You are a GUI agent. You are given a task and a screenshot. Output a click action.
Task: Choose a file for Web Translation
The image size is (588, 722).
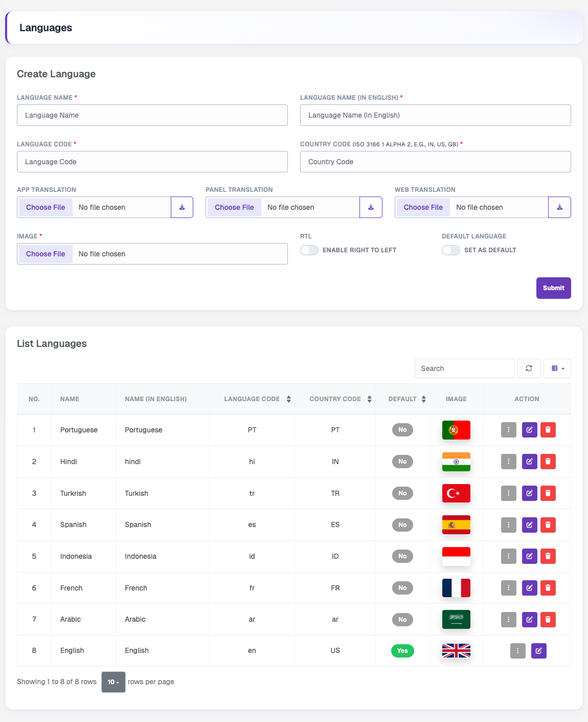click(423, 207)
